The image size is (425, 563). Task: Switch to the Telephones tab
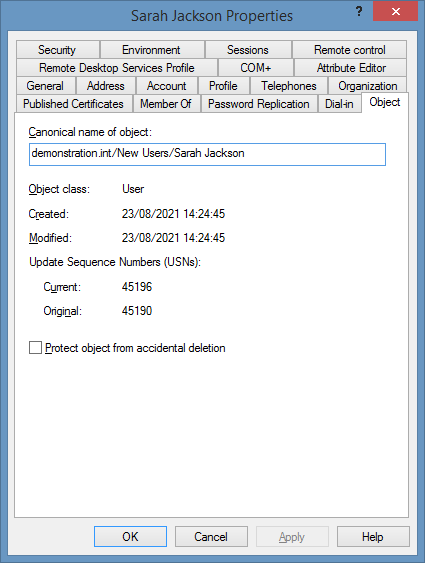289,85
